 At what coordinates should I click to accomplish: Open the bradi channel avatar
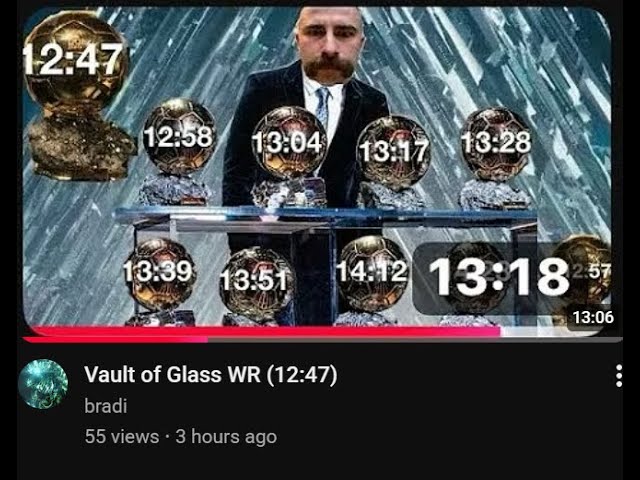click(43, 384)
